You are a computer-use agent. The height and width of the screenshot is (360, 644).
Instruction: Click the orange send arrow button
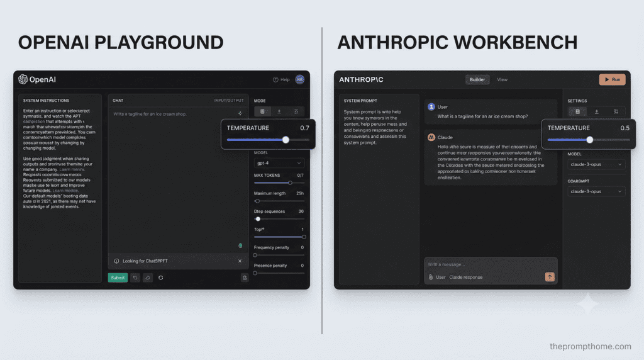pyautogui.click(x=550, y=277)
